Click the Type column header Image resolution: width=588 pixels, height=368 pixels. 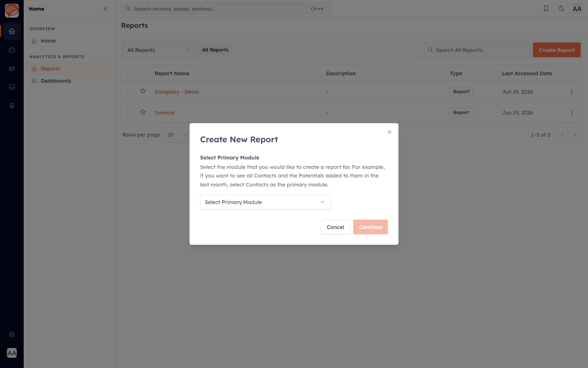click(456, 74)
